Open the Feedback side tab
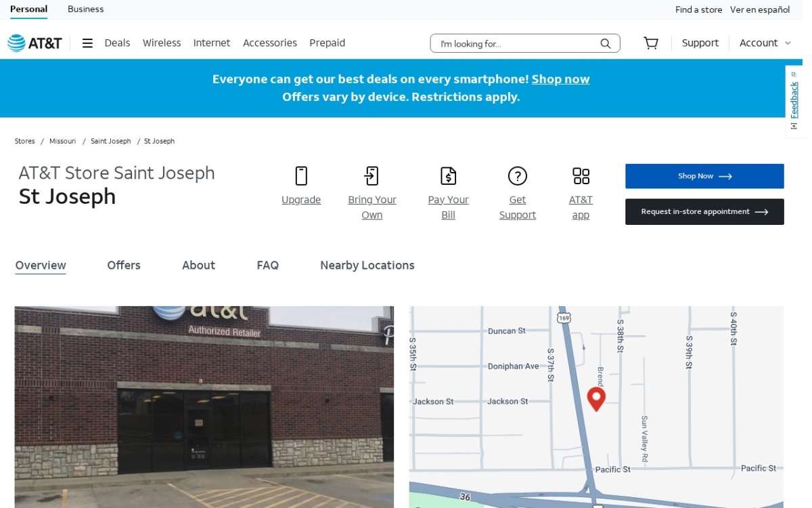812x508 pixels. point(794,102)
